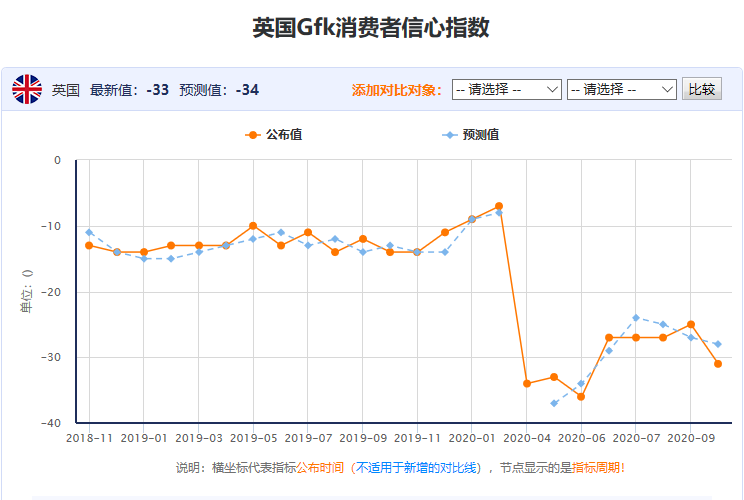Click the -20 y-axis label
The height and width of the screenshot is (500, 744).
(x=51, y=292)
